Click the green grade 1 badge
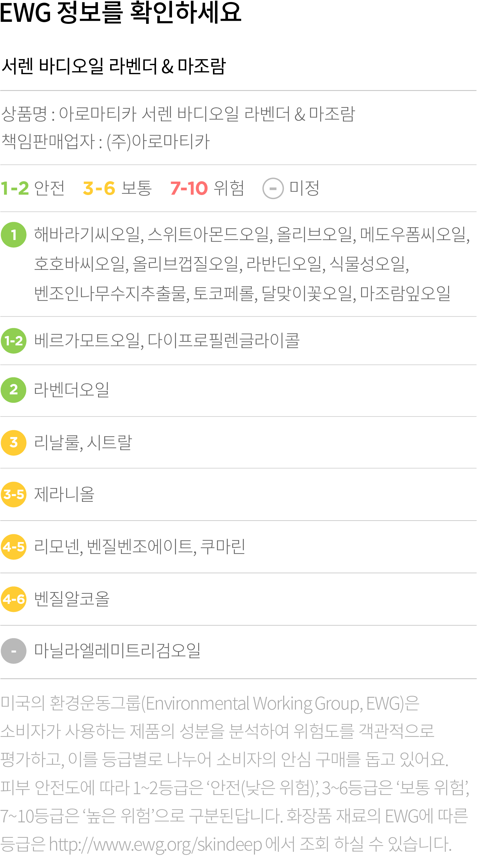 pos(13,235)
